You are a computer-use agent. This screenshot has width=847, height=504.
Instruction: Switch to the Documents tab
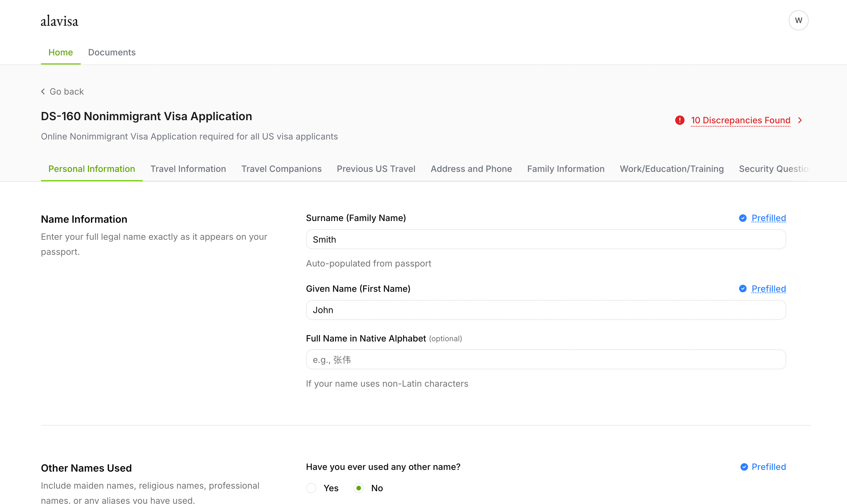click(x=112, y=52)
